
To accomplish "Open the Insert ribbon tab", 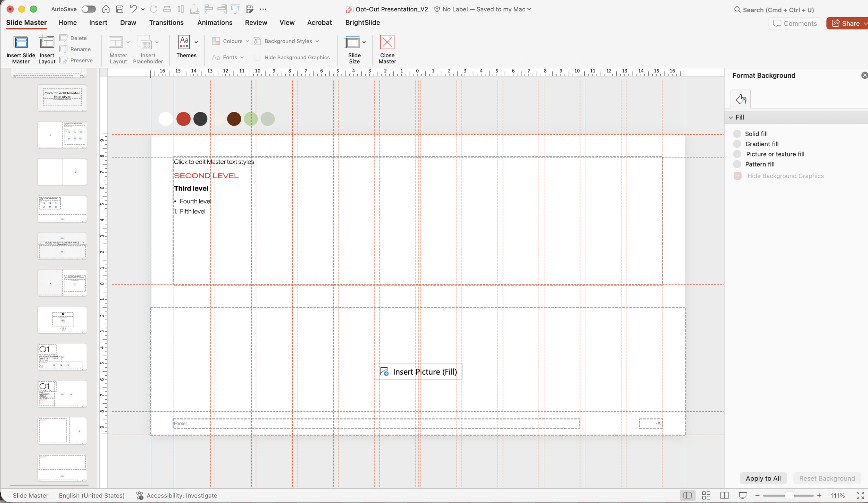I will tap(98, 23).
